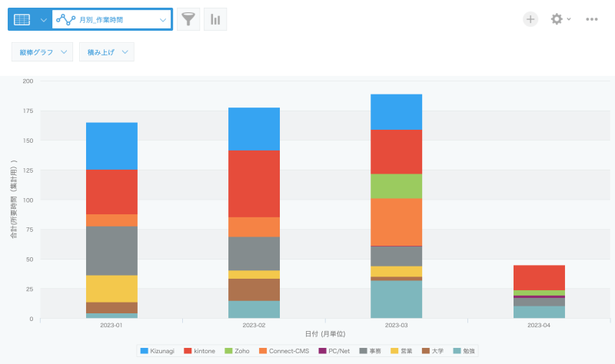This screenshot has width=615, height=364.
Task: Toggle 事務 series in the legend
Action: (371, 351)
